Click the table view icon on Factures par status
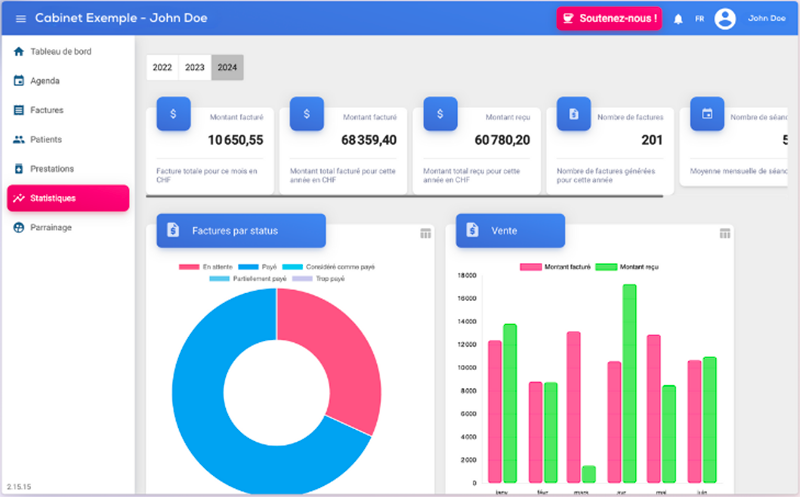The width and height of the screenshot is (800, 497). pyautogui.click(x=426, y=233)
